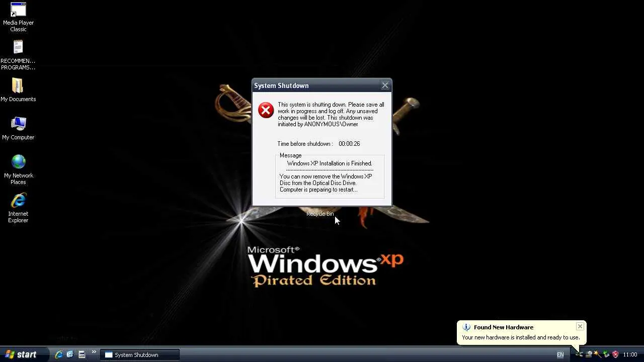
Task: Open the Media Player Classic desktop shortcut
Action: 18,17
